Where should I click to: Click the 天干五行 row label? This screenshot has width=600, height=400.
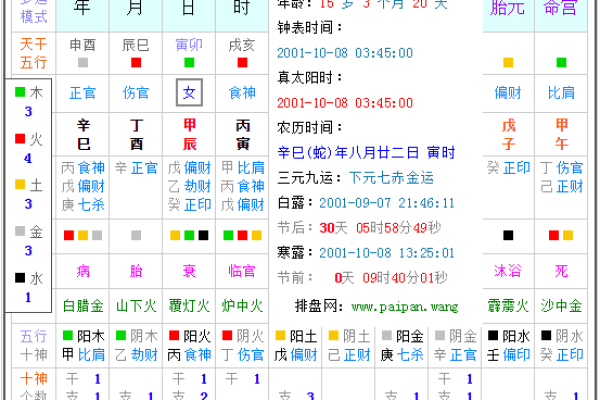[x=34, y=53]
